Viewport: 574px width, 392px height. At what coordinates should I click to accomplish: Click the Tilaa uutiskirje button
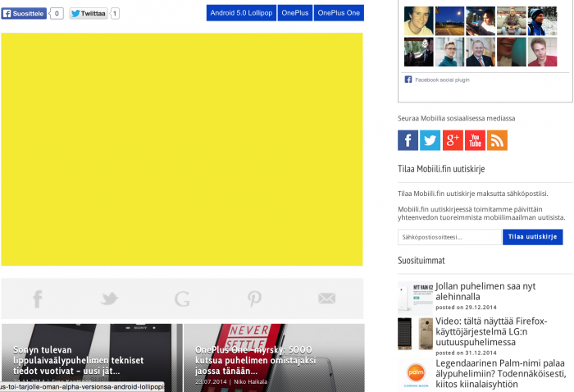[533, 237]
